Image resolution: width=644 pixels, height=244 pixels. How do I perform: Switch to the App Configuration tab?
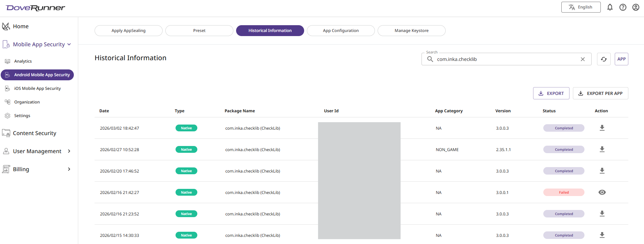pyautogui.click(x=341, y=31)
